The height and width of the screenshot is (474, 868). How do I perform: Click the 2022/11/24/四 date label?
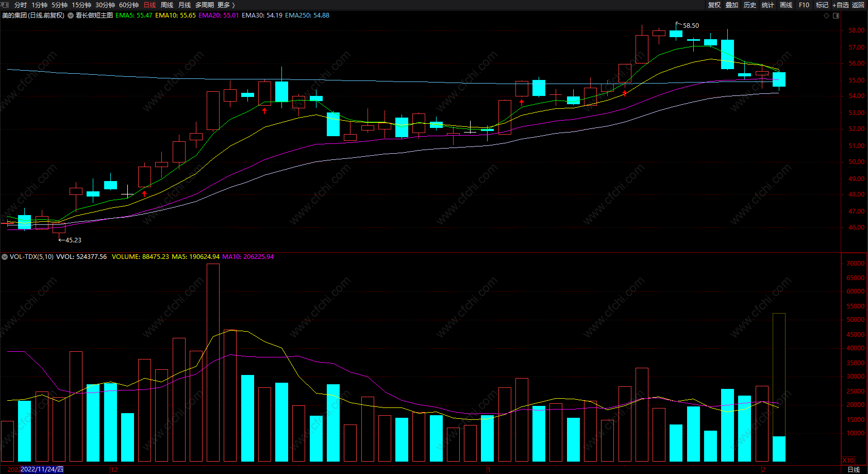click(x=42, y=469)
